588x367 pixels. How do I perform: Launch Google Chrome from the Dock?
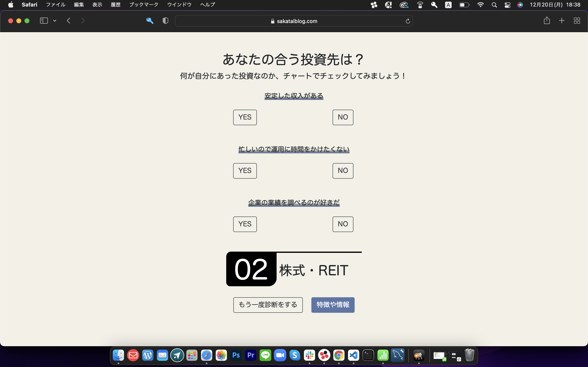coord(339,355)
